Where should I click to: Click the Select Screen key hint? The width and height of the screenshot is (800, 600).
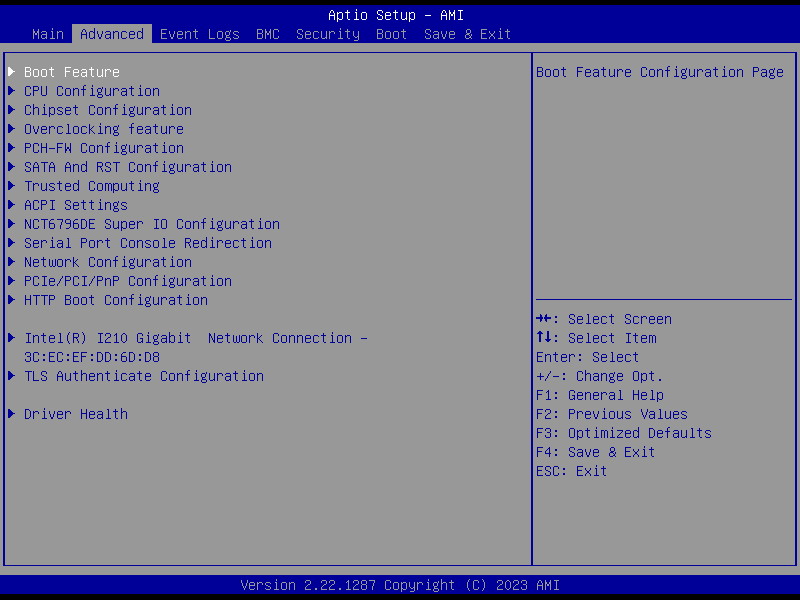[x=604, y=319]
